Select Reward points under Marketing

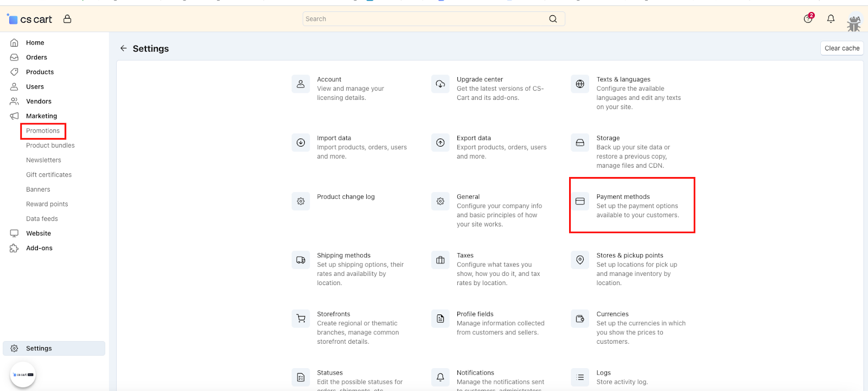point(47,204)
